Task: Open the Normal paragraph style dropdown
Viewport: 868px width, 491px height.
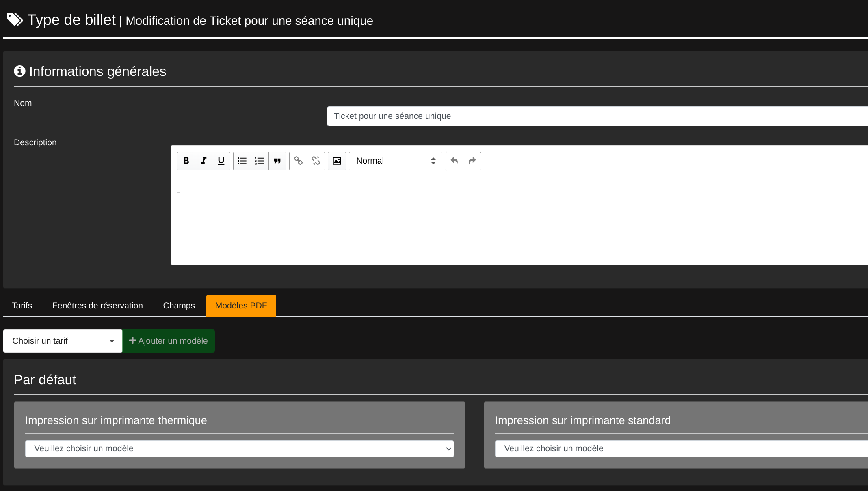Action: pos(395,161)
